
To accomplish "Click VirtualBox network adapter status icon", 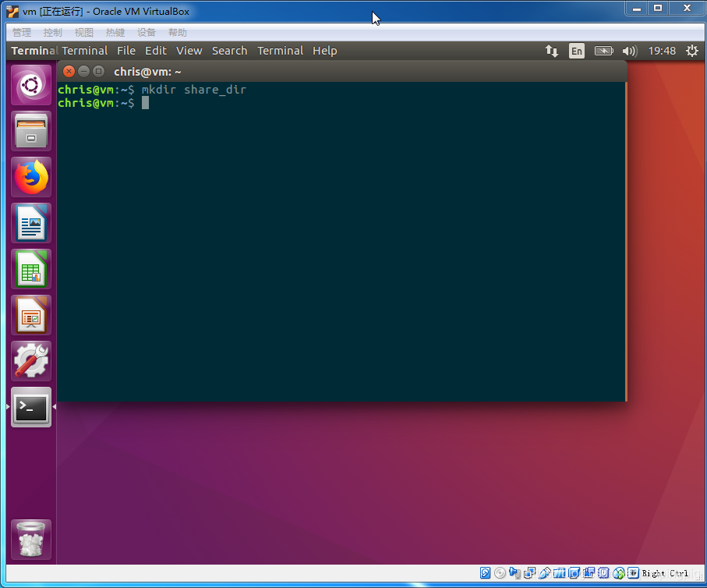I will (x=530, y=573).
